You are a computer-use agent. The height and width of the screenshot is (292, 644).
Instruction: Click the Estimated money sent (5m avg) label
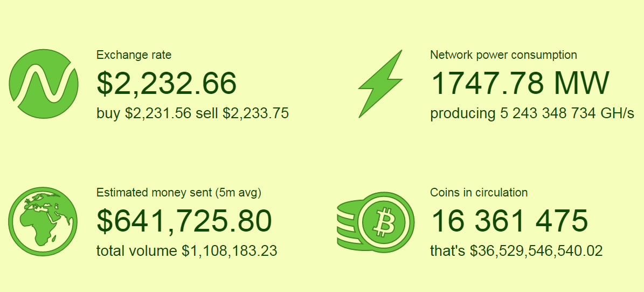[x=179, y=193]
